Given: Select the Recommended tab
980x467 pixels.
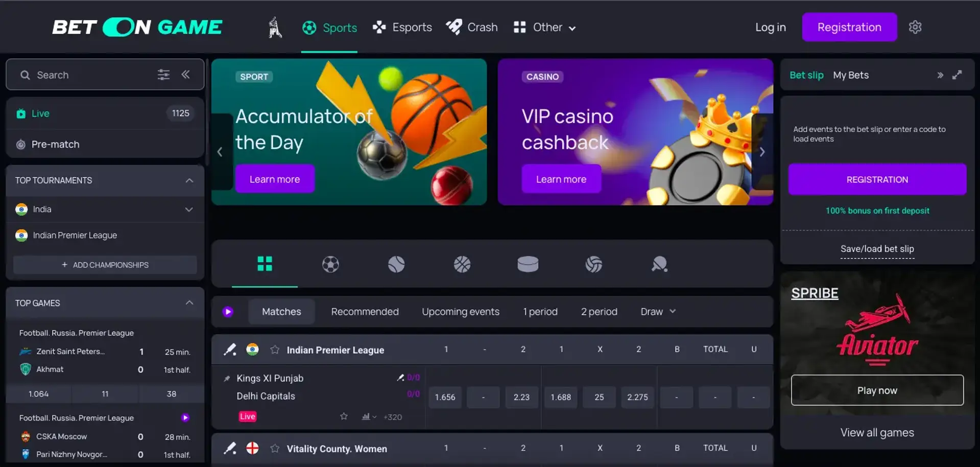Looking at the screenshot, I should point(365,312).
